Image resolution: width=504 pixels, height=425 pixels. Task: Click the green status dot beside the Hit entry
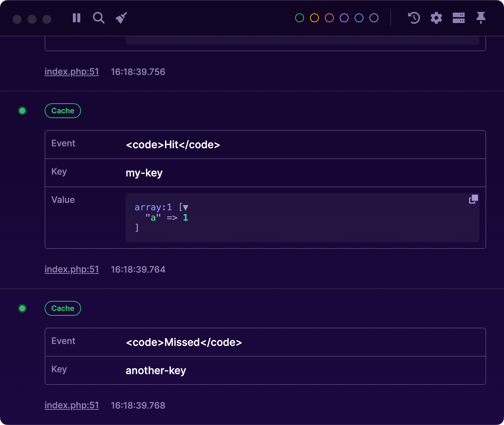[22, 110]
